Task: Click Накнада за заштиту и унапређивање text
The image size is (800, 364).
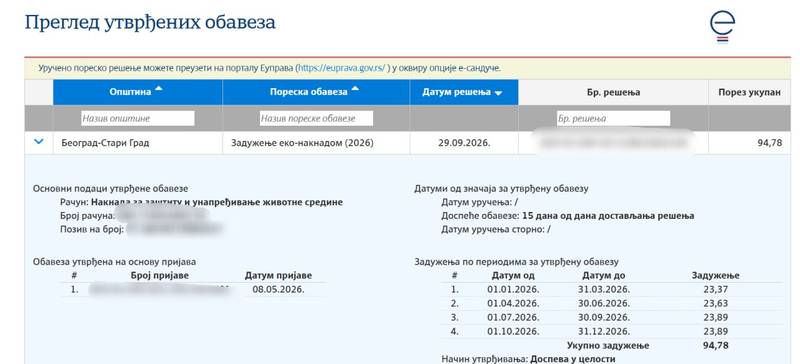Action: 217,202
